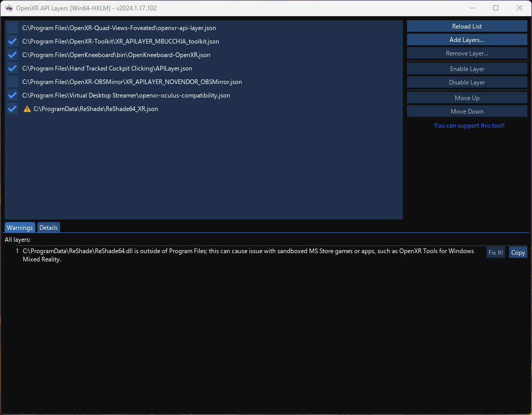Minimize the OpenXR API Layers window

[x=472, y=8]
